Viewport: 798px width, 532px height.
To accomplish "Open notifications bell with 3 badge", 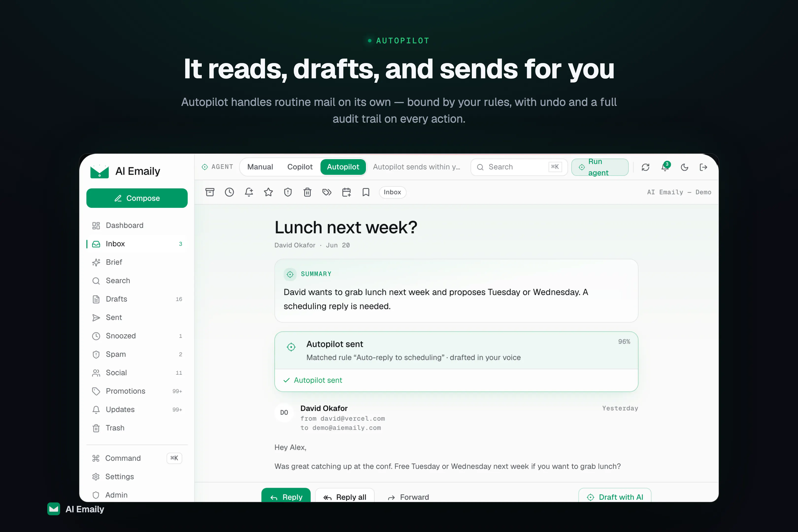I will pos(665,166).
